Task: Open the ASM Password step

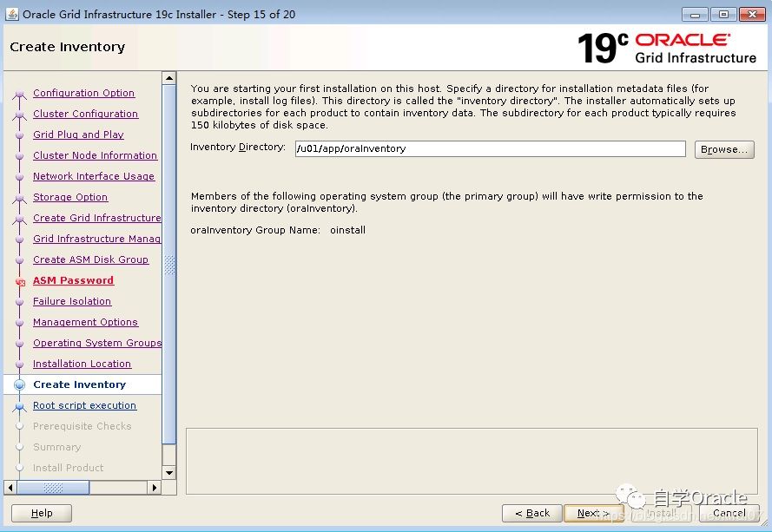Action: coord(73,280)
